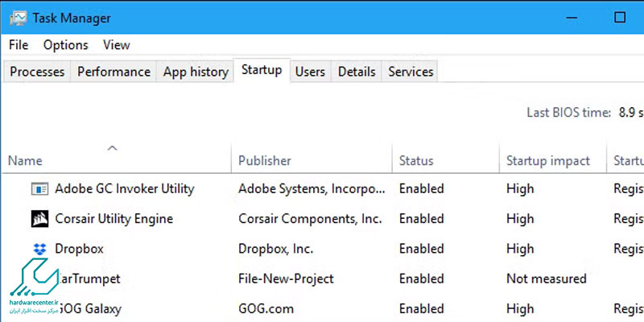Switch to the Processes tab
644x322 pixels.
[x=37, y=72]
